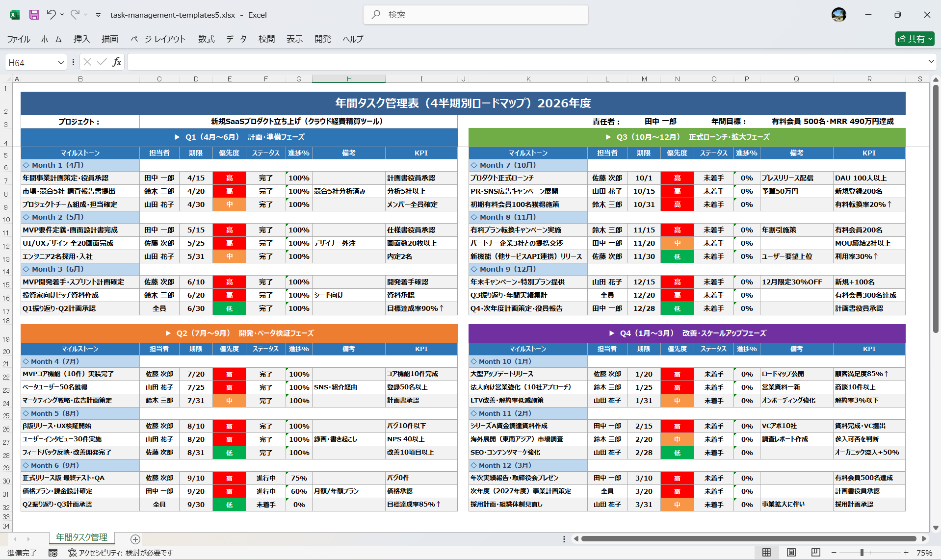The height and width of the screenshot is (560, 941).
Task: Click horizontal scrollbar right arrow
Action: click(x=924, y=539)
